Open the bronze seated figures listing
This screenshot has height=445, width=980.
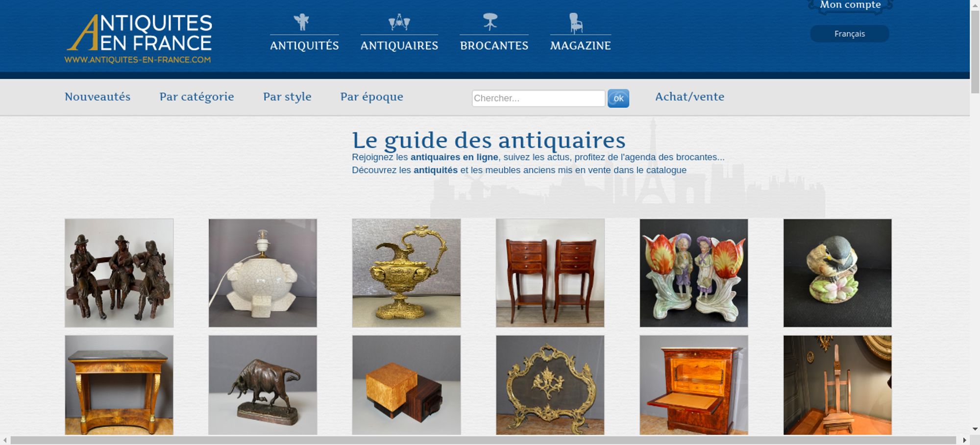(x=119, y=273)
